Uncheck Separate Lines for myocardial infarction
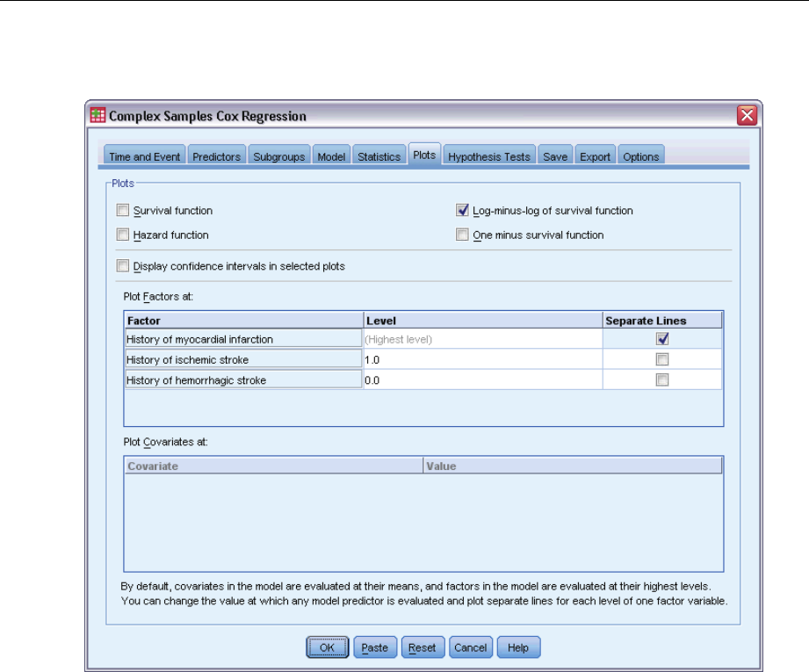809x672 pixels. [x=662, y=338]
